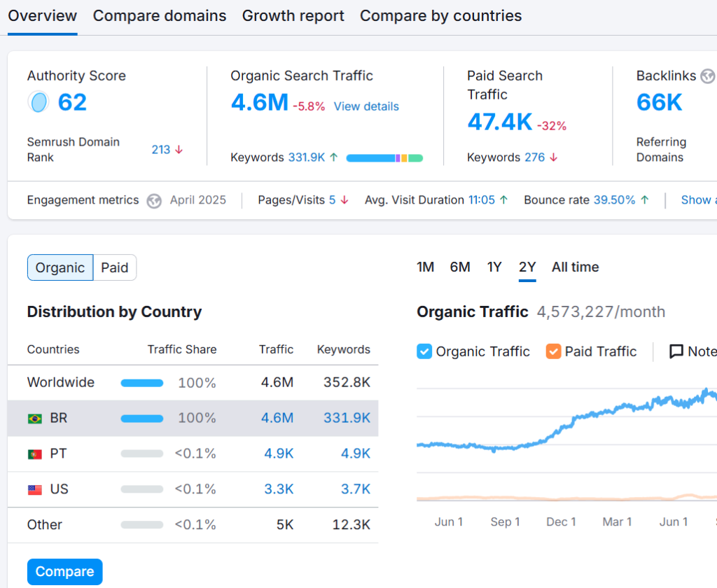Click the Brazil flag icon
Viewport: 717px width, 588px height.
tap(34, 419)
